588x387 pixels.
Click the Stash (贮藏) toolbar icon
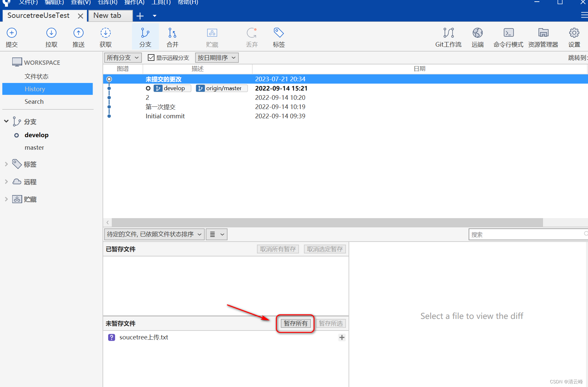click(x=212, y=33)
